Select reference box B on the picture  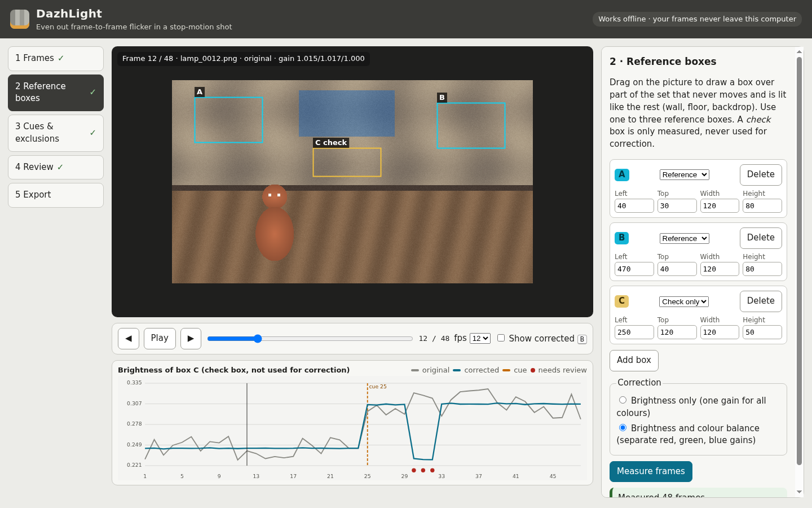(471, 125)
